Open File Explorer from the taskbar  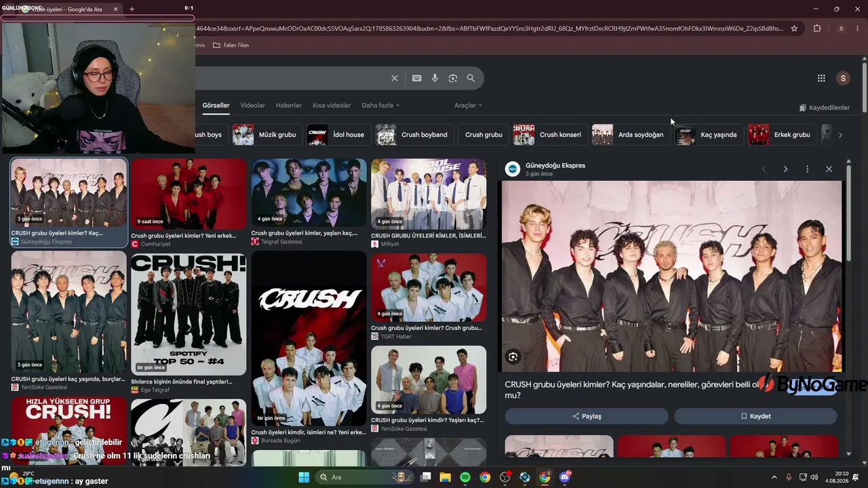pyautogui.click(x=446, y=477)
